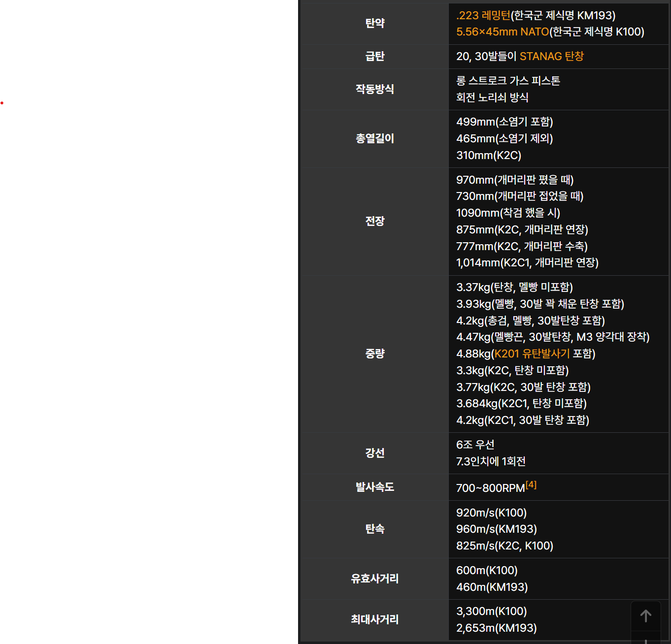
Task: Click the value 4.2kg(K2C1, 30발 탄창 포함)
Action: tap(523, 420)
